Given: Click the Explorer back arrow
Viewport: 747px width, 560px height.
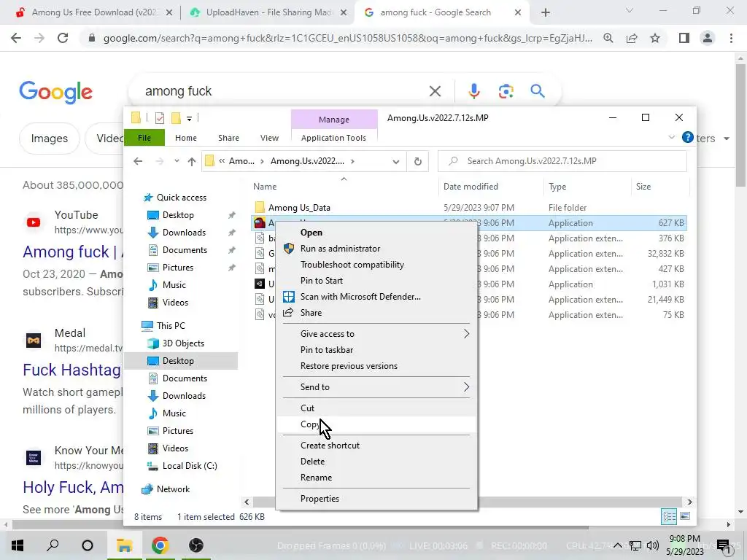Looking at the screenshot, I should pyautogui.click(x=138, y=161).
